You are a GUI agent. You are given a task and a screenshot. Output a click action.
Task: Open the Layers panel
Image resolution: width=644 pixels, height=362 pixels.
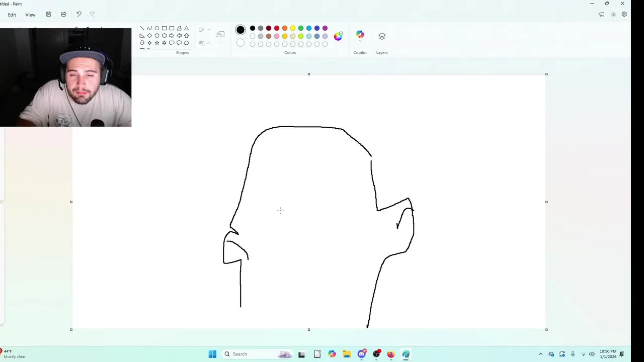click(382, 36)
